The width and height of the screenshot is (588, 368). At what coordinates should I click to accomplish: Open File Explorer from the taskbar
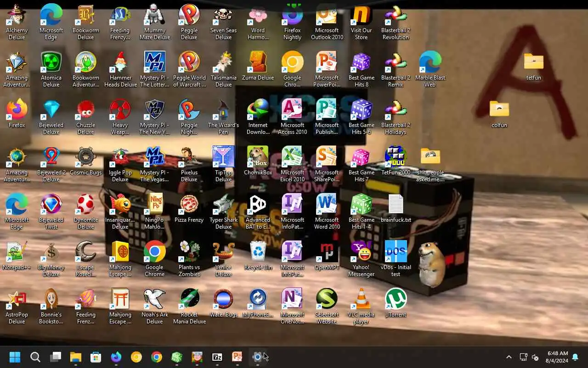coord(76,357)
